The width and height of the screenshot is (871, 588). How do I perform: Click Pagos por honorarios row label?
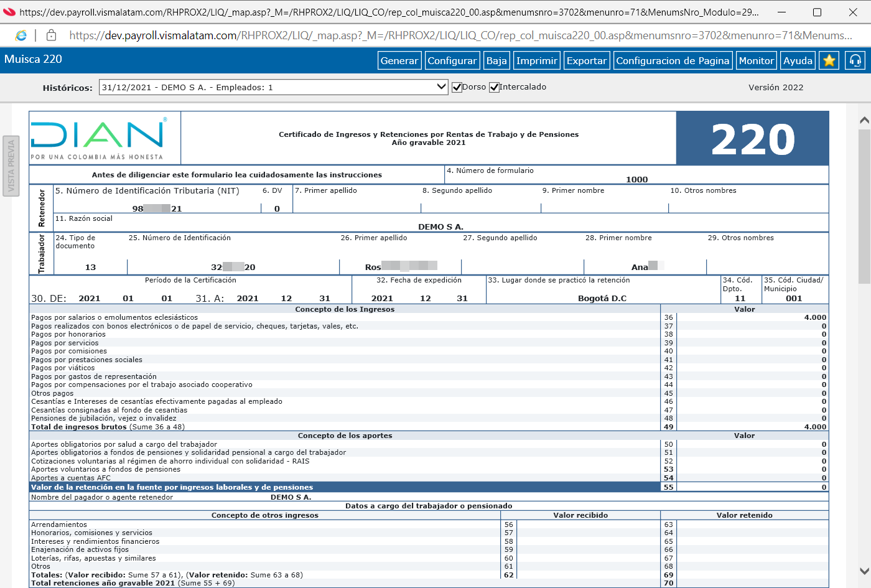[68, 334]
